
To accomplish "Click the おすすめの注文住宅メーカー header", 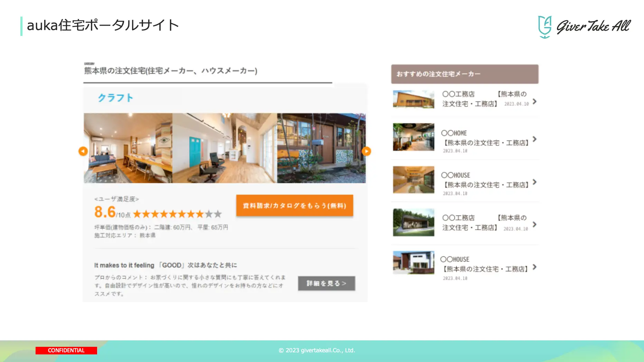I will 465,74.
